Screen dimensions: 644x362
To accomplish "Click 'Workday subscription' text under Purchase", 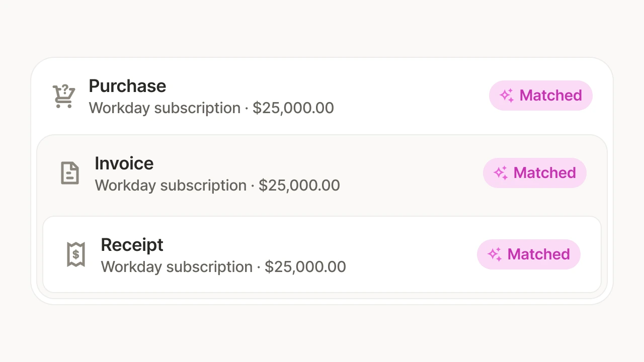I will pyautogui.click(x=165, y=108).
